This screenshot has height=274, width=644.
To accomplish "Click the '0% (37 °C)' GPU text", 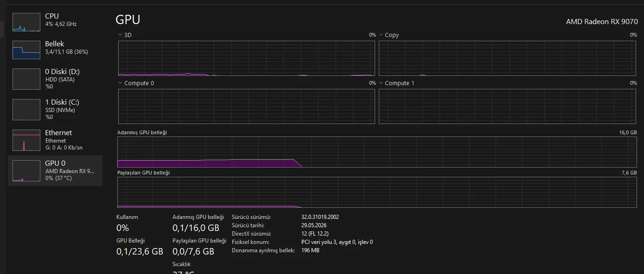I will click(x=58, y=178).
